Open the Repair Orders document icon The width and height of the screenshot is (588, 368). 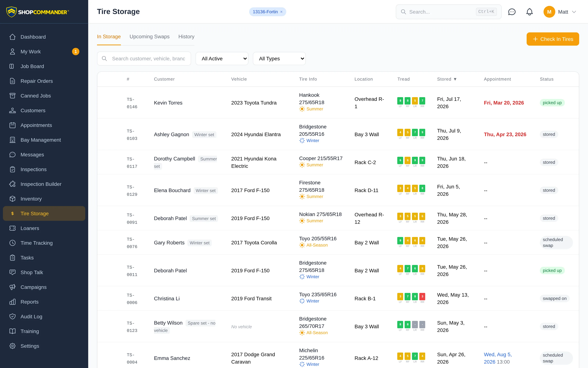(x=12, y=81)
